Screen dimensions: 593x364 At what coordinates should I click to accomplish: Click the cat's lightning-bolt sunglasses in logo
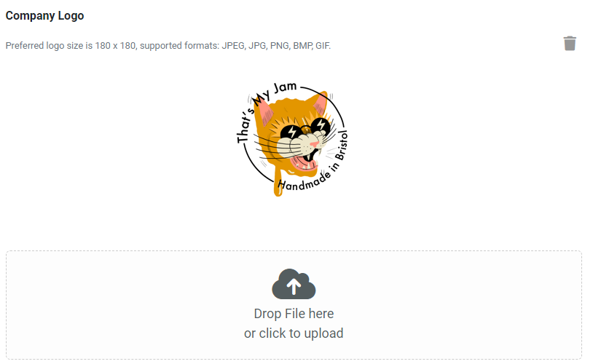[x=305, y=130]
